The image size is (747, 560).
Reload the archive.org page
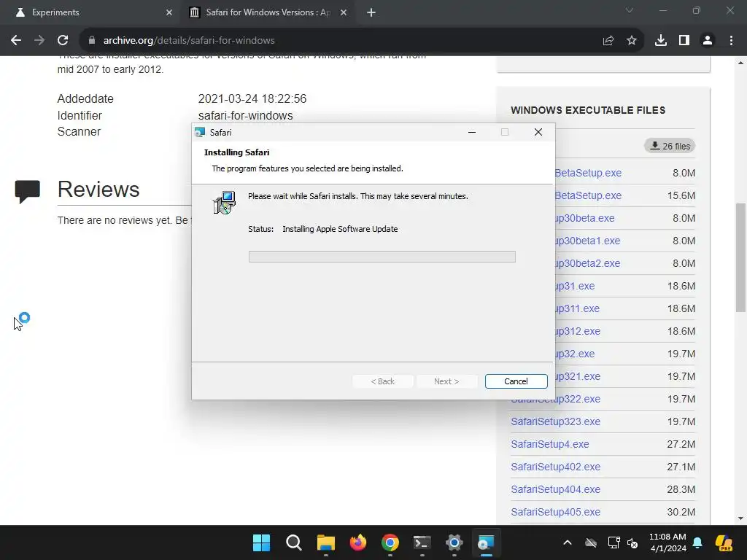(x=63, y=41)
